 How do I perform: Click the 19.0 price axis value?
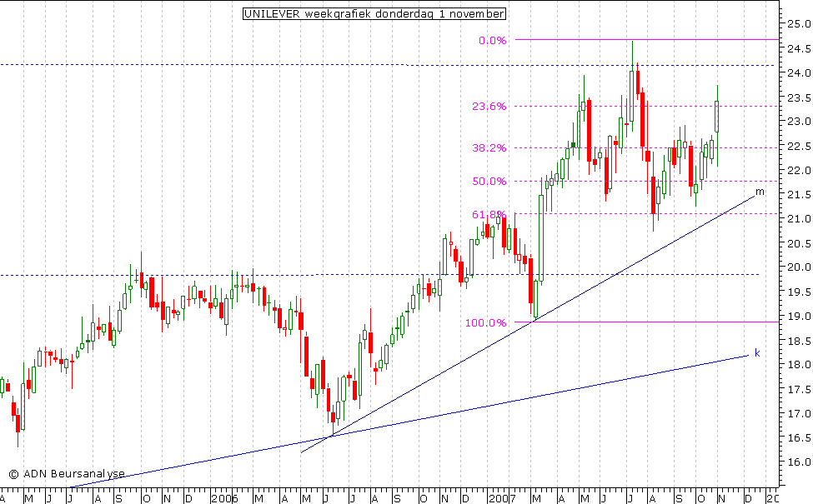[799, 316]
